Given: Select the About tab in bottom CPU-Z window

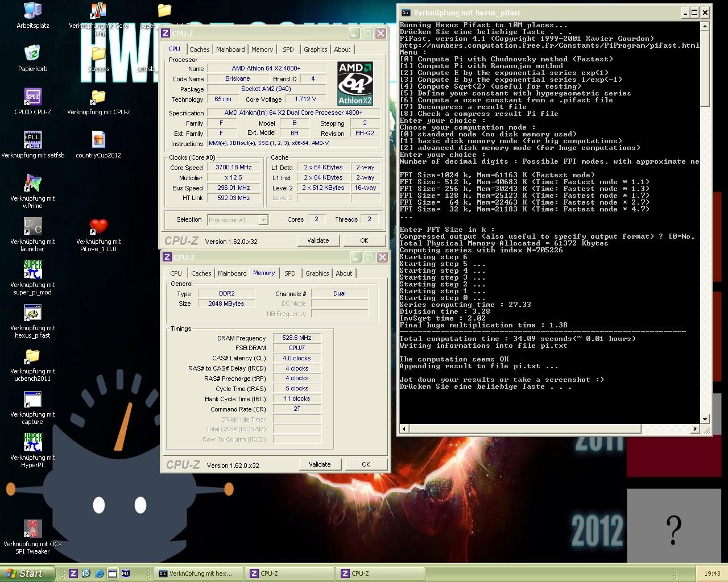Looking at the screenshot, I should [x=344, y=273].
